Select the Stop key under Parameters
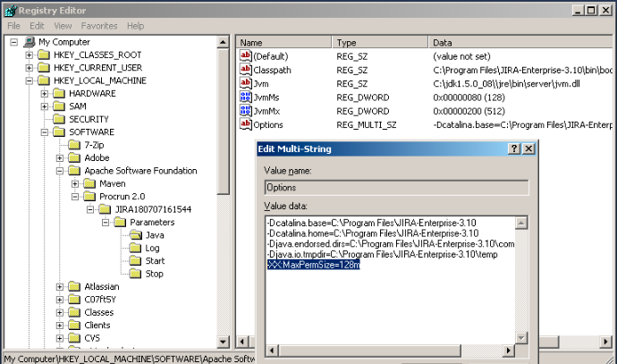 click(154, 274)
